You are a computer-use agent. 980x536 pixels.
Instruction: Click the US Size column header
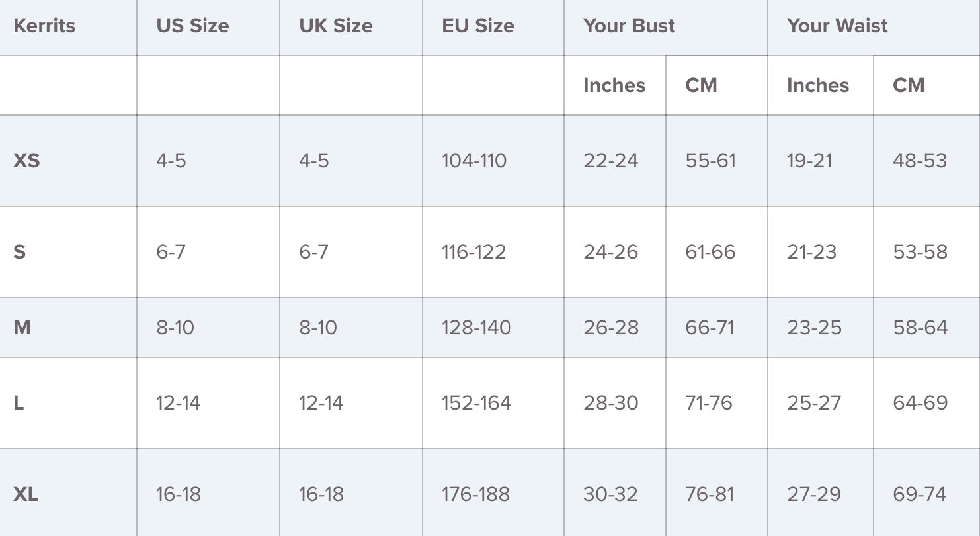192,26
